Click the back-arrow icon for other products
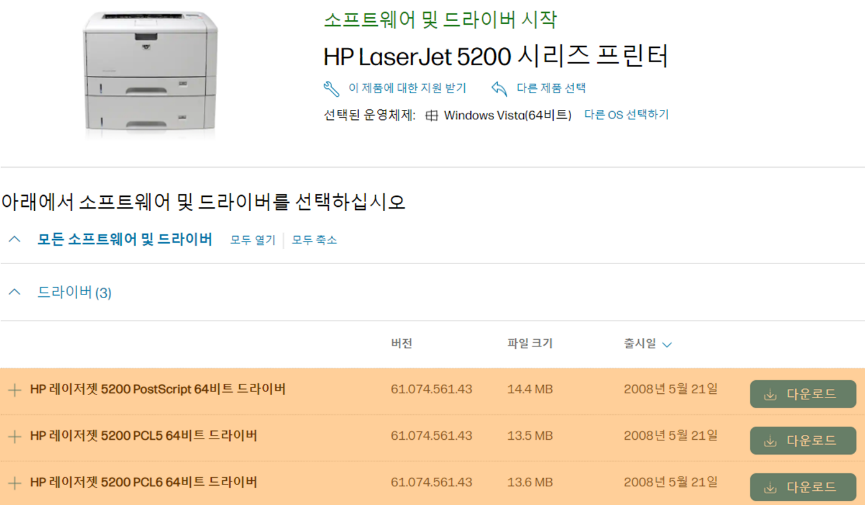The width and height of the screenshot is (865, 505). pyautogui.click(x=500, y=88)
